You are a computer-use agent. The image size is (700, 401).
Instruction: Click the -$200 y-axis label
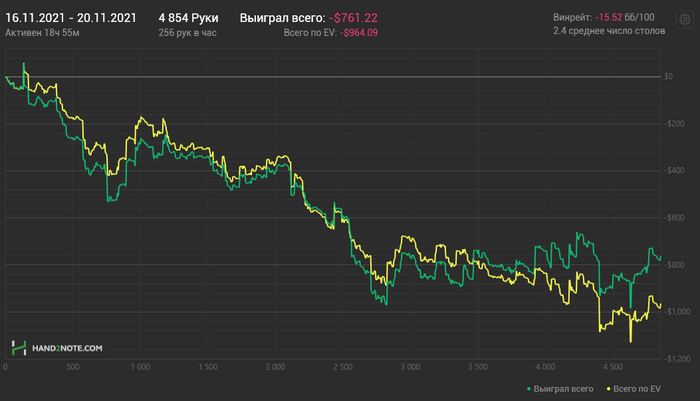pyautogui.click(x=674, y=124)
